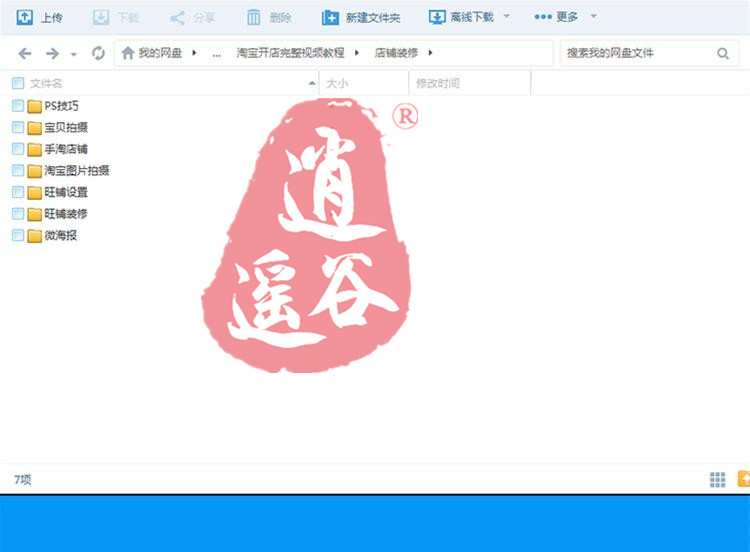Check the box for 旺铺设置

click(18, 192)
